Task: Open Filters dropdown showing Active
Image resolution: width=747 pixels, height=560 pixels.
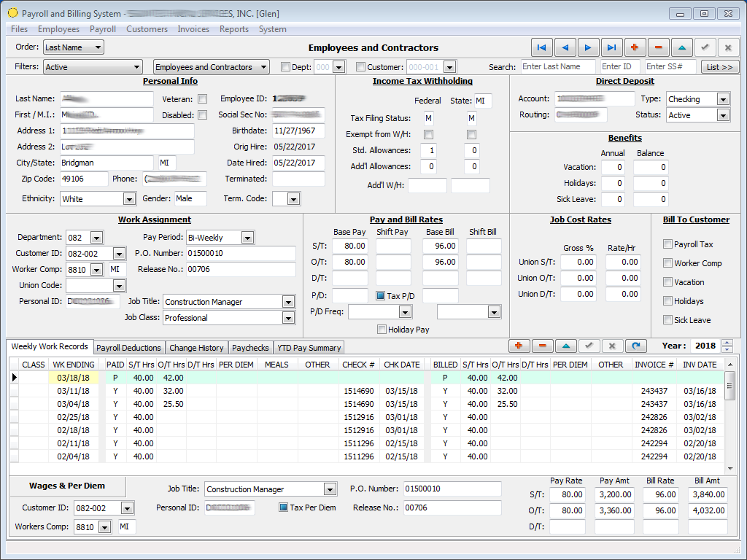Action: (93, 67)
